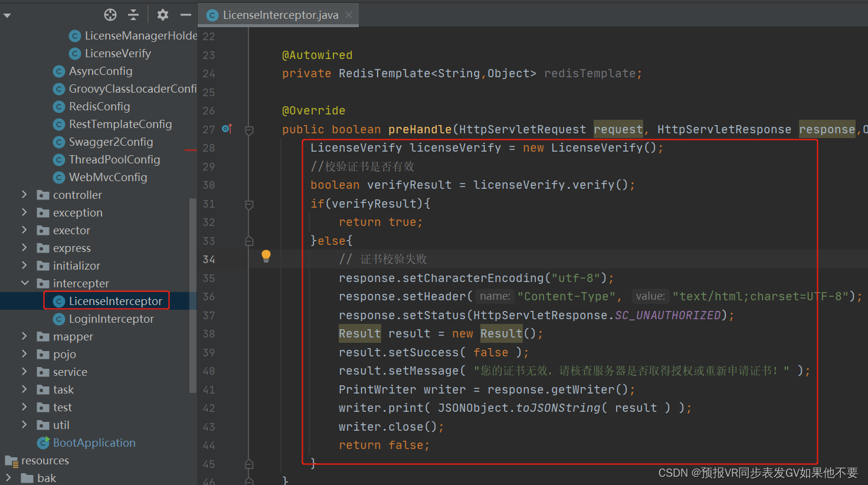This screenshot has height=485, width=868.
Task: Click the Select Opened File crosshair icon
Action: [110, 15]
